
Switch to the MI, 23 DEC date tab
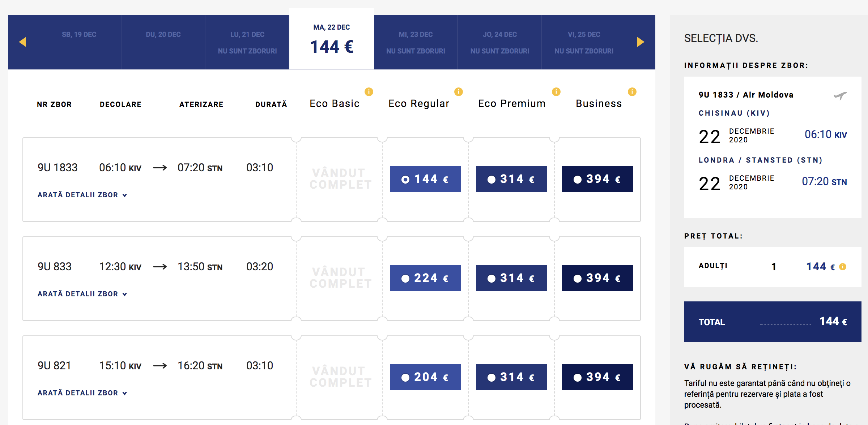416,42
